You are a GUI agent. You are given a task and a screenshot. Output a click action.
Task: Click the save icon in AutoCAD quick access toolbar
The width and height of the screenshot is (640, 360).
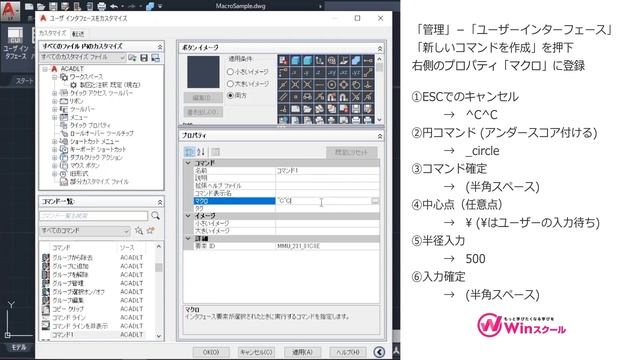tap(53, 6)
